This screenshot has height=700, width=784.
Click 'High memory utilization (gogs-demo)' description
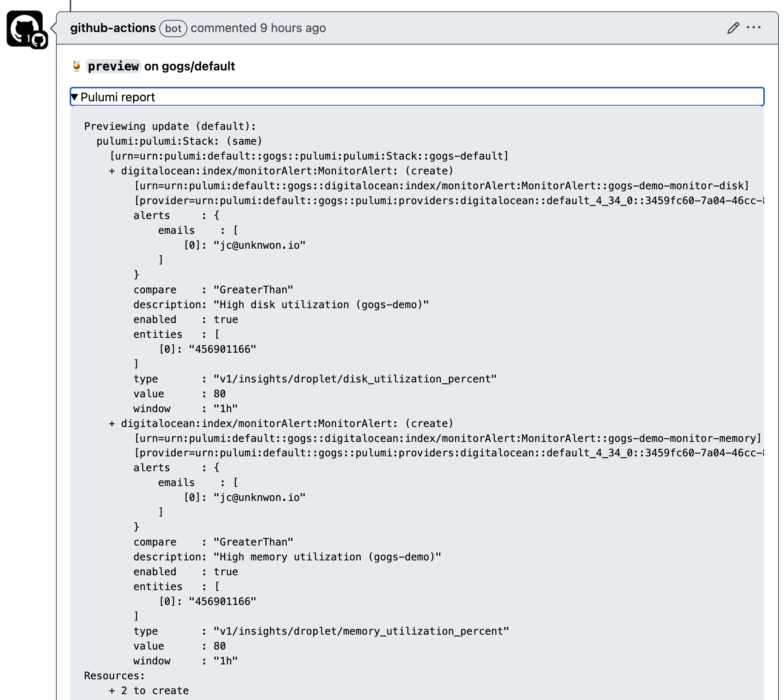[327, 557]
